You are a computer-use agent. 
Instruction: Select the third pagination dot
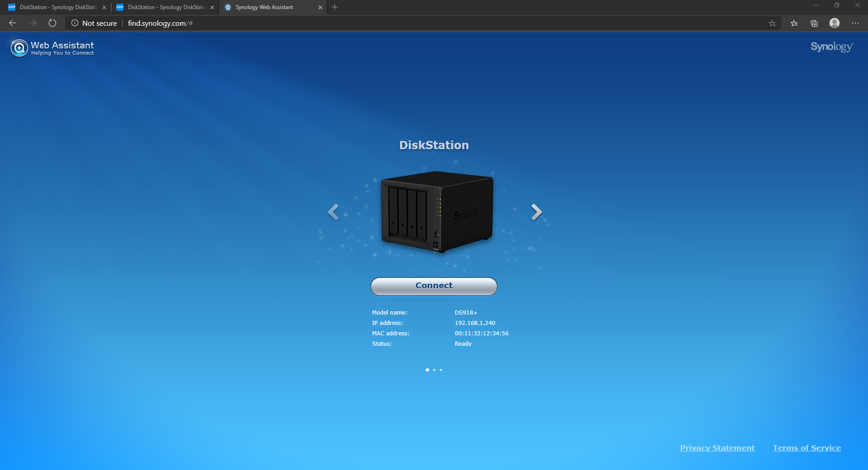(441, 370)
